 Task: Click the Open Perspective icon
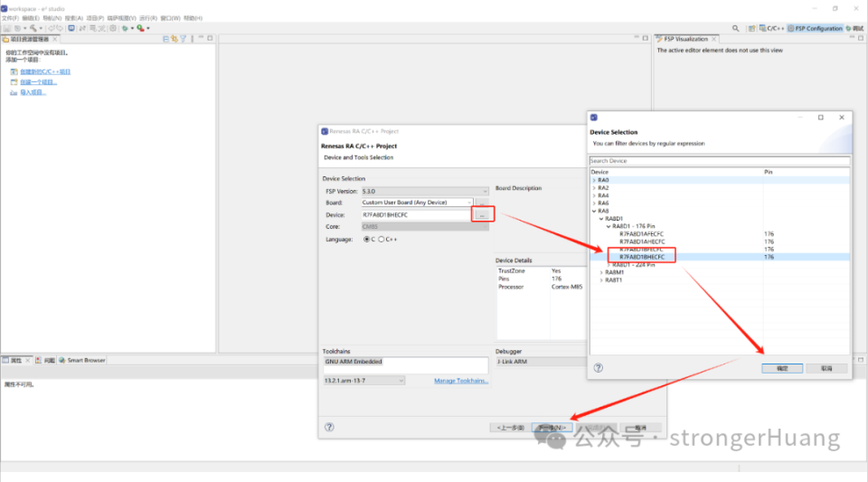pos(751,28)
